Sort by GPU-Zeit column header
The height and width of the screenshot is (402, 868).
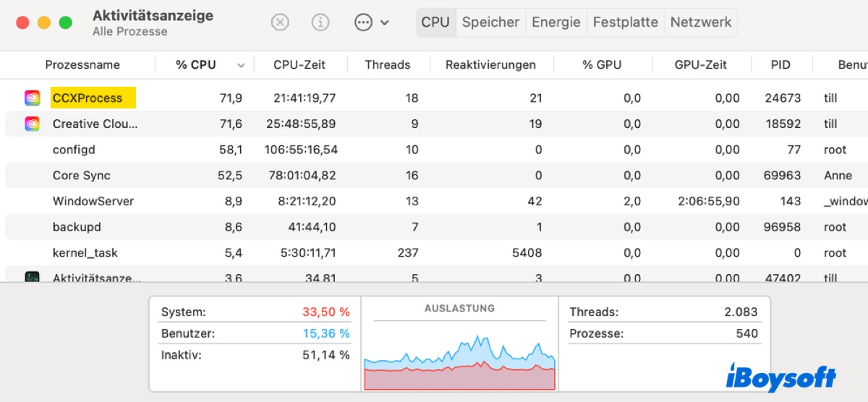pos(701,65)
